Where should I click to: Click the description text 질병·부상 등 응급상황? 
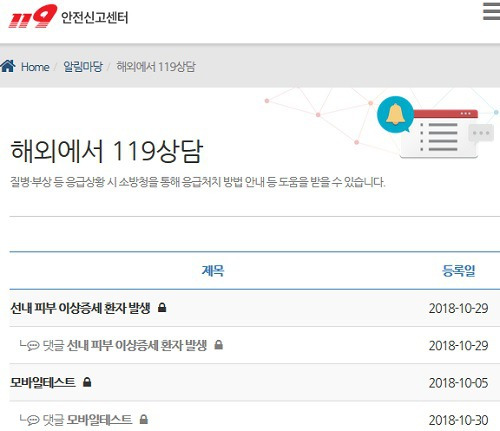click(x=198, y=182)
